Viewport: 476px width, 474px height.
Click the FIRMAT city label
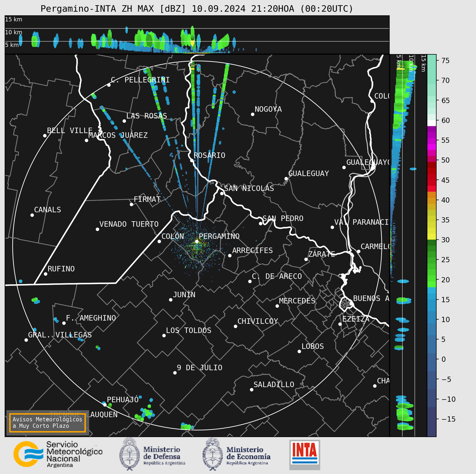coord(147,199)
